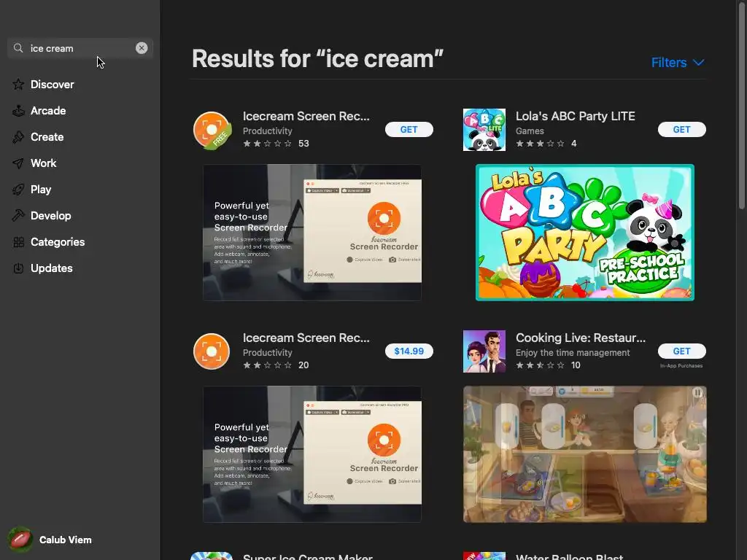
Task: Click the paid Icecream Screen Recorder icon
Action: (212, 351)
